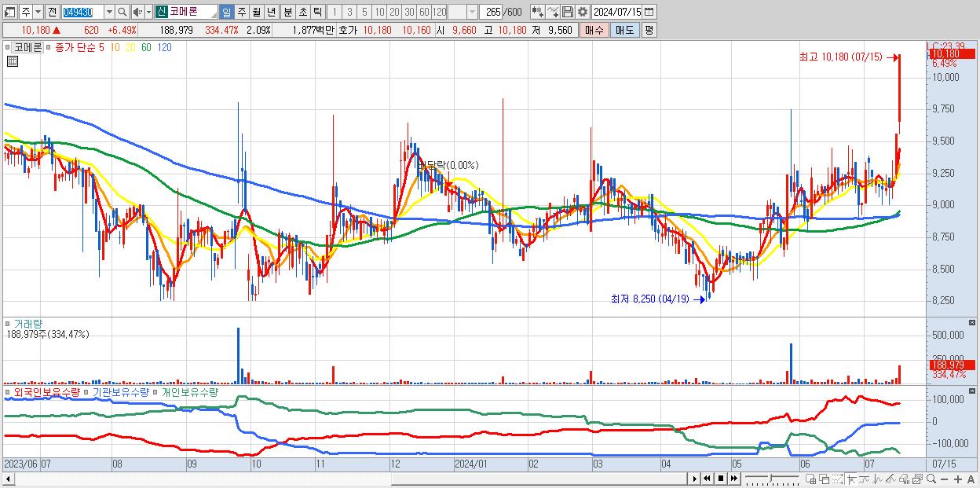The width and height of the screenshot is (980, 488).
Task: Toggle the 기관보유수량 indicator marker
Action: (87, 391)
